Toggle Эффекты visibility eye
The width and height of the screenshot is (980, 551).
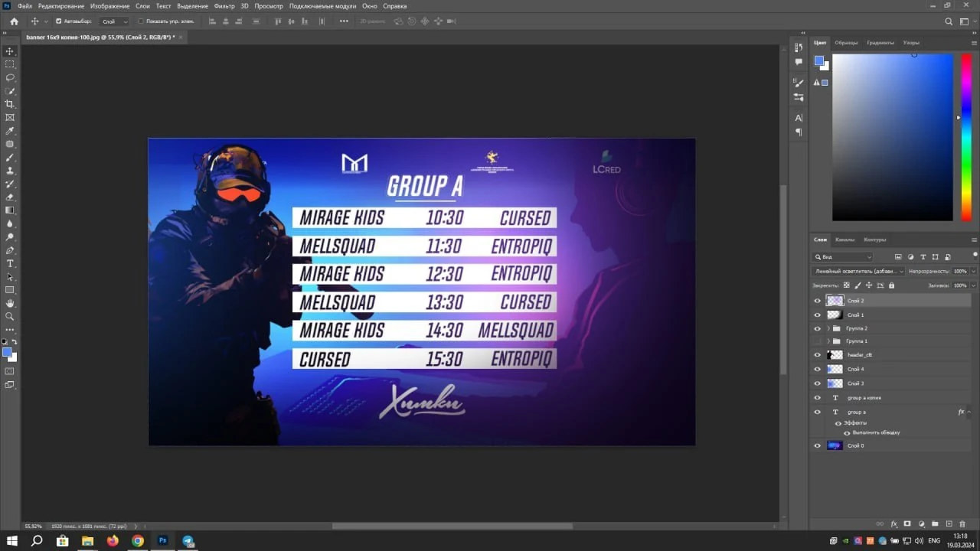coord(838,423)
